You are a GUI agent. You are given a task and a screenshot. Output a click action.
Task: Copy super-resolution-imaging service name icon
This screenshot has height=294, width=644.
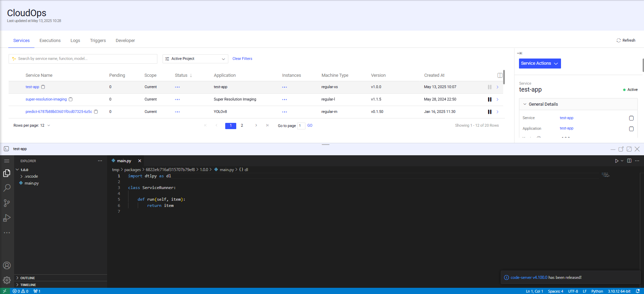[71, 99]
